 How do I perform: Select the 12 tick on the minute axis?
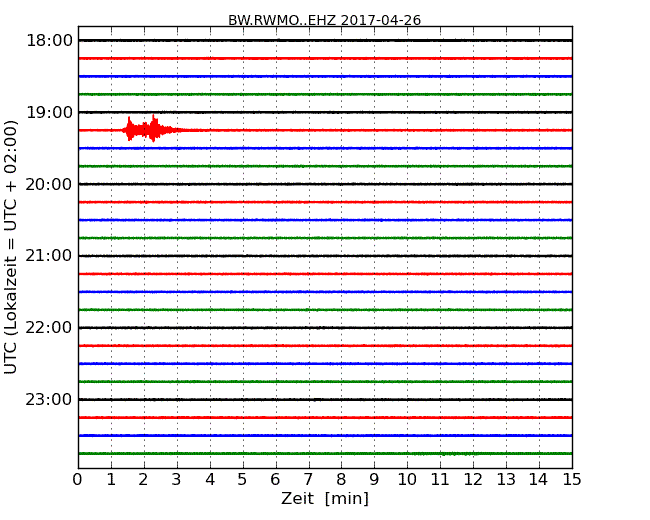[473, 480]
